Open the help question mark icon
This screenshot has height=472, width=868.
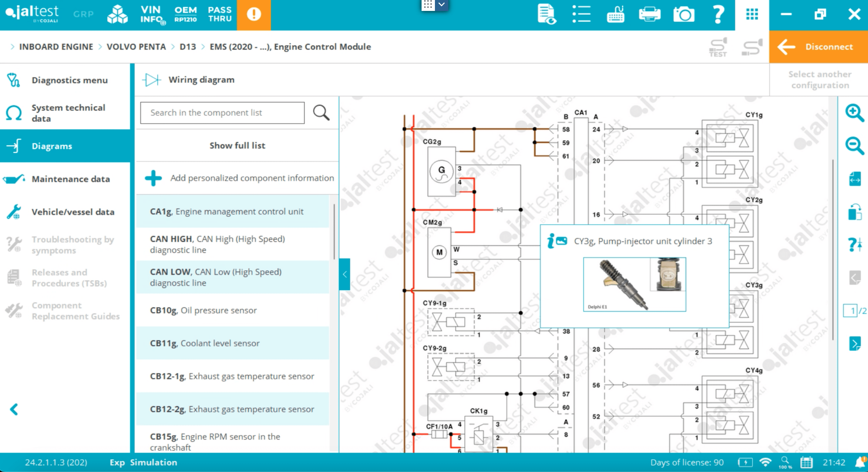pos(718,15)
